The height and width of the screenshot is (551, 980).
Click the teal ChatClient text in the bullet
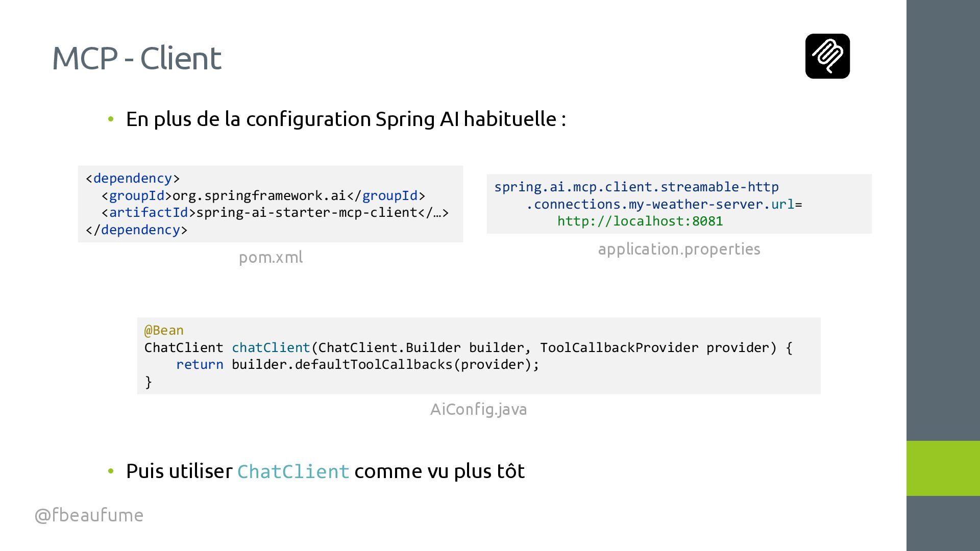pos(293,471)
